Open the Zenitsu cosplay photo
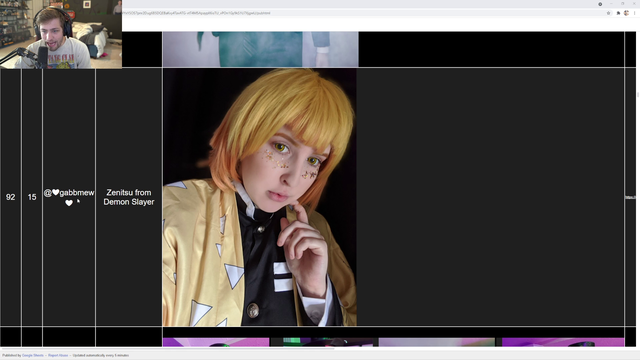640x360 pixels. [260, 197]
